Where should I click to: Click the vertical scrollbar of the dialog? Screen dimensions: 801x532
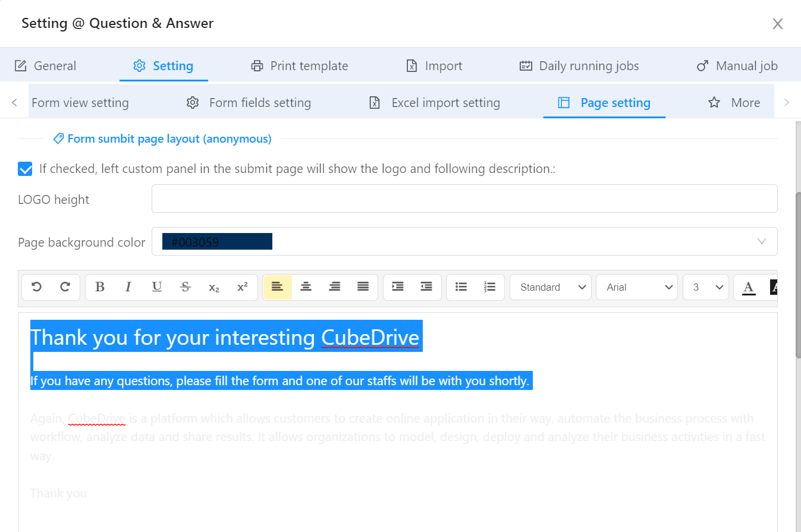tap(798, 275)
